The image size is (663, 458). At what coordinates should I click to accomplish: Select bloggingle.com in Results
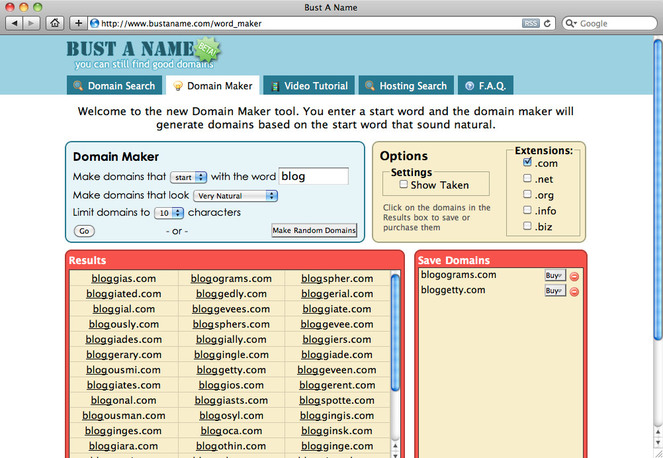[231, 354]
